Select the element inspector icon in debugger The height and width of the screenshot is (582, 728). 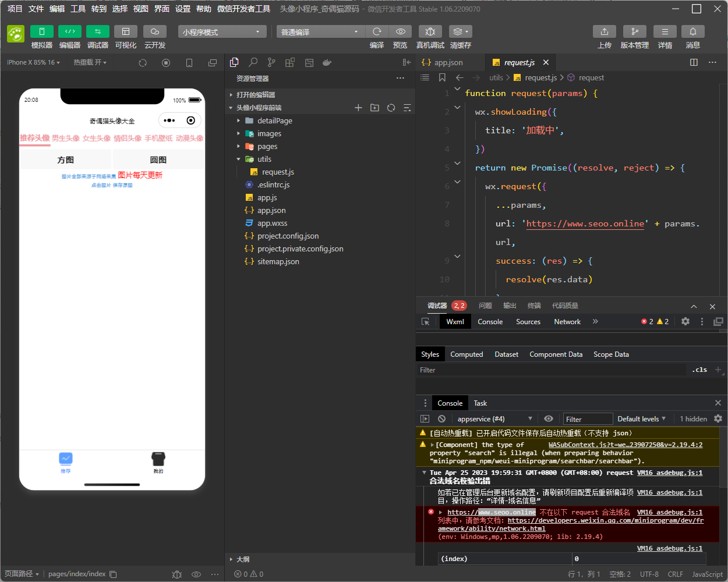(426, 322)
